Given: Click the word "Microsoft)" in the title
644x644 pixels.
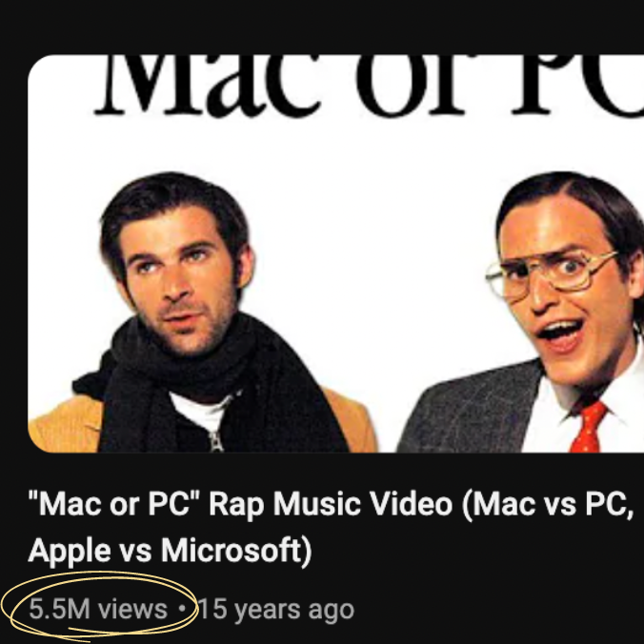Looking at the screenshot, I should tap(236, 551).
